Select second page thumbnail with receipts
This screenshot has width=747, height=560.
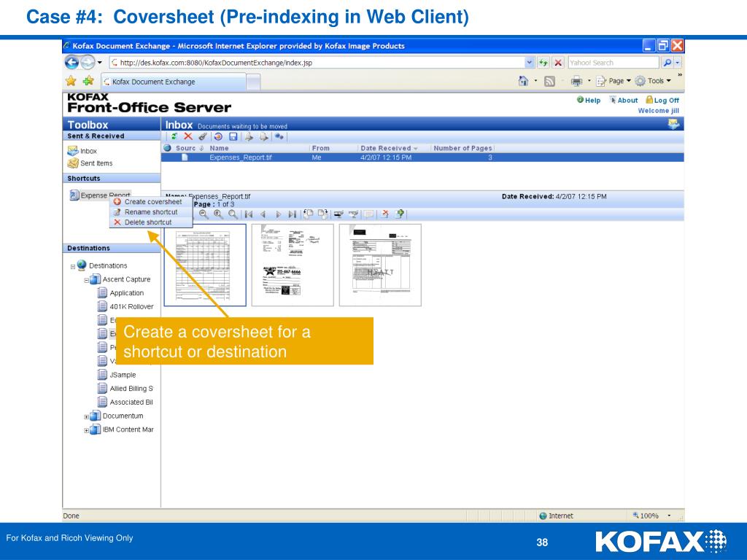pos(293,265)
